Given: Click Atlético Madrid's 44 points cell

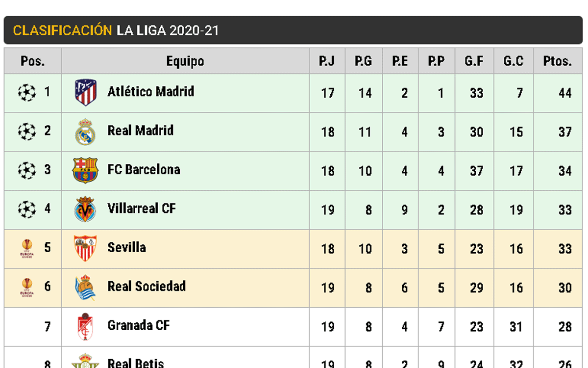Looking at the screenshot, I should [565, 93].
